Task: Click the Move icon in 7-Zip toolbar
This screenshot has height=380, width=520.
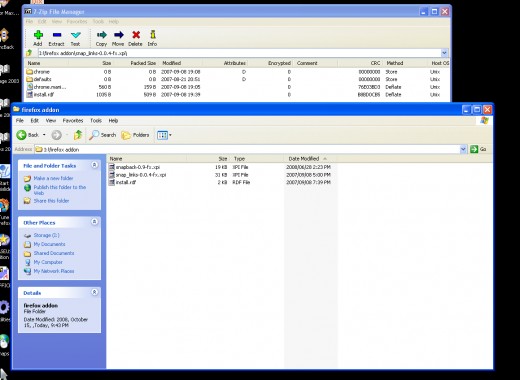Action: [118, 35]
